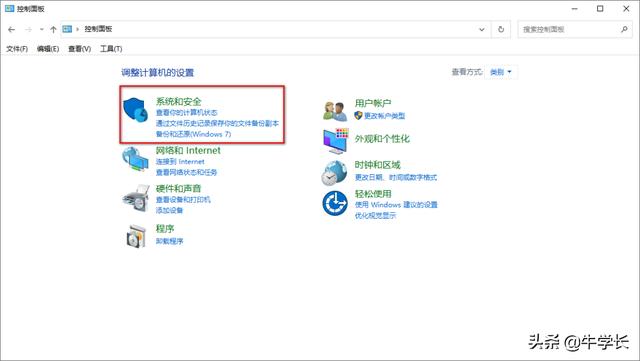Click the search magnifier icon
This screenshot has height=361, width=640.
click(624, 29)
